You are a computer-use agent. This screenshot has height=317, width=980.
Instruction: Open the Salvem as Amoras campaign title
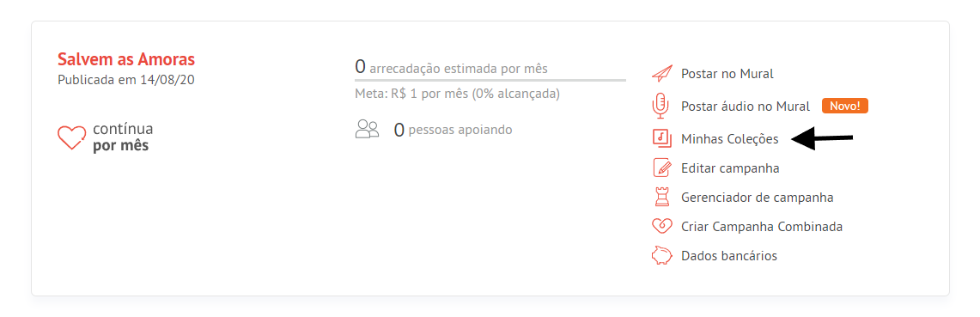click(x=126, y=59)
